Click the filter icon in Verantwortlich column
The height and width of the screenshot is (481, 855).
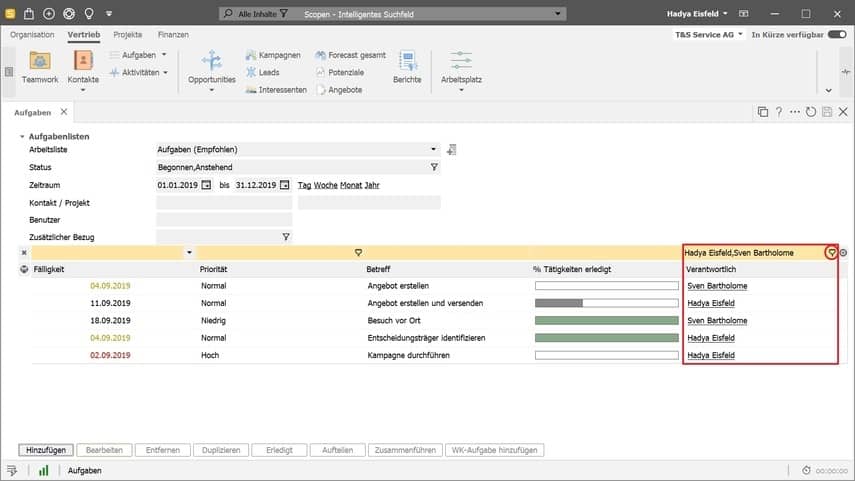(x=831, y=253)
